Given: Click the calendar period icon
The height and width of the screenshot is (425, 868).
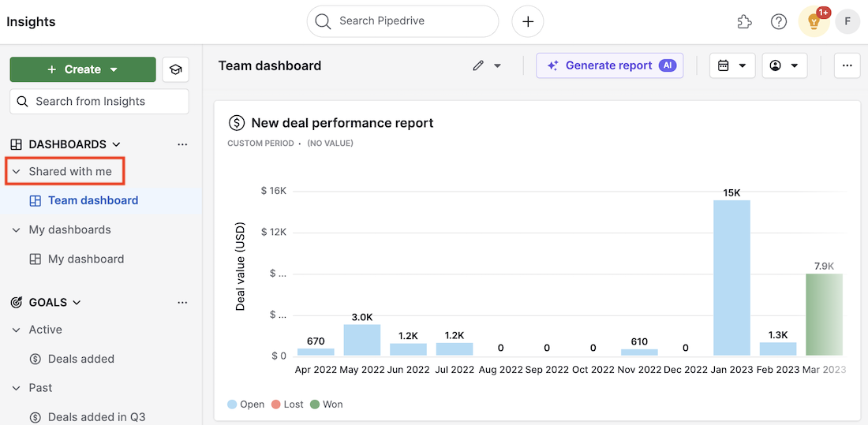Looking at the screenshot, I should [723, 66].
